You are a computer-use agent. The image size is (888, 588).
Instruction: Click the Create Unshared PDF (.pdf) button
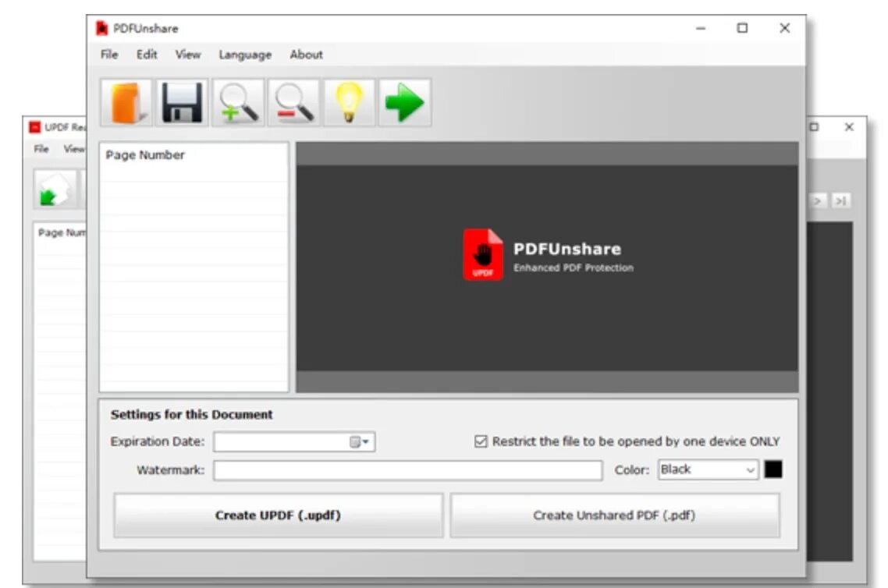tap(614, 515)
